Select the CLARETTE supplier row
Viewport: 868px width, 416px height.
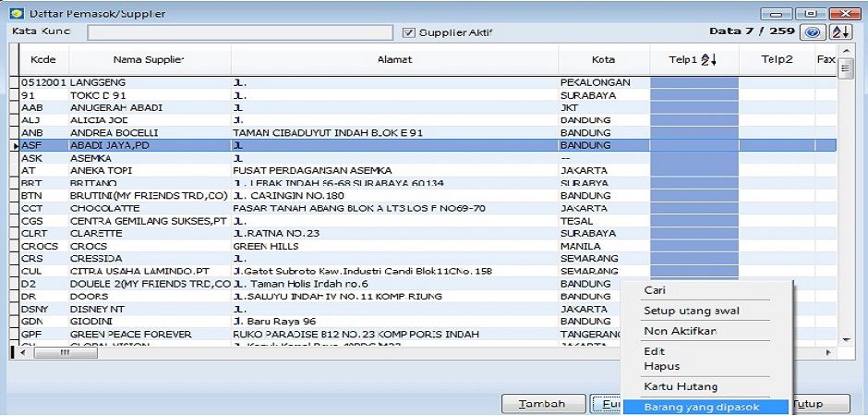428,233
